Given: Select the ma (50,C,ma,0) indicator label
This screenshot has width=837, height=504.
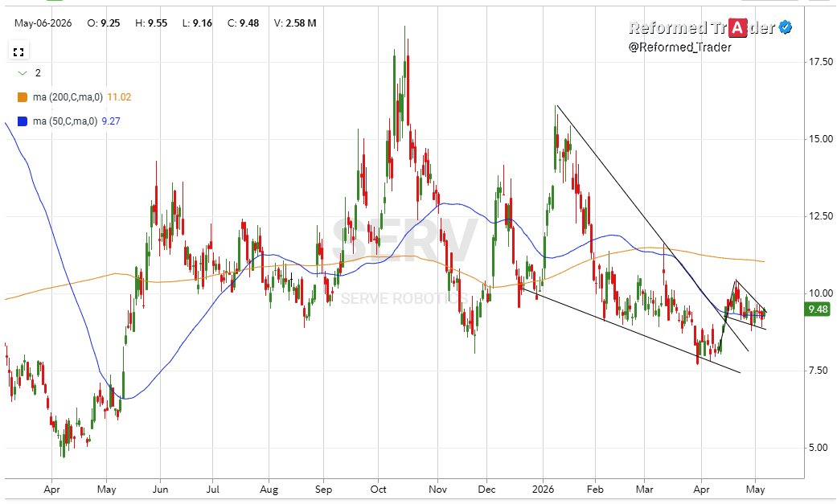Looking at the screenshot, I should pos(65,121).
